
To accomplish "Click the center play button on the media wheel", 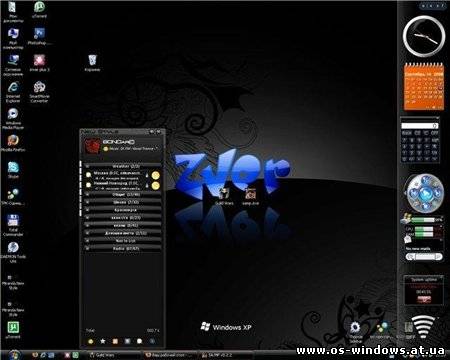I will [425, 193].
